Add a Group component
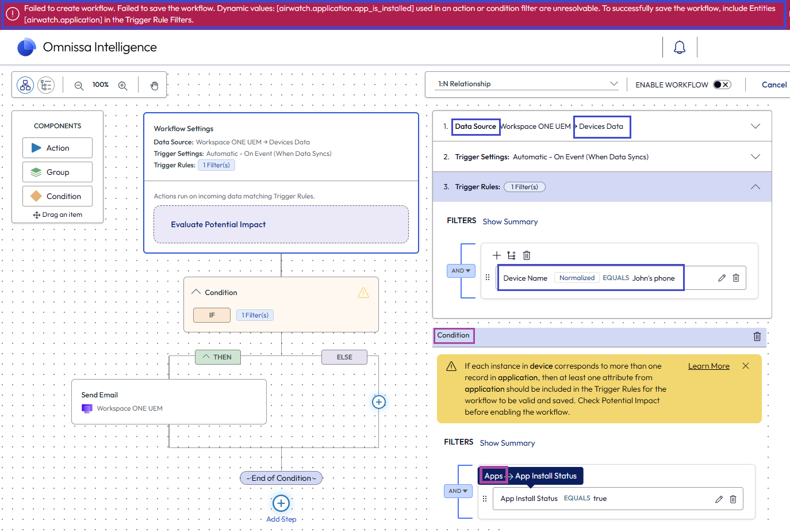790x532 pixels. (x=57, y=172)
